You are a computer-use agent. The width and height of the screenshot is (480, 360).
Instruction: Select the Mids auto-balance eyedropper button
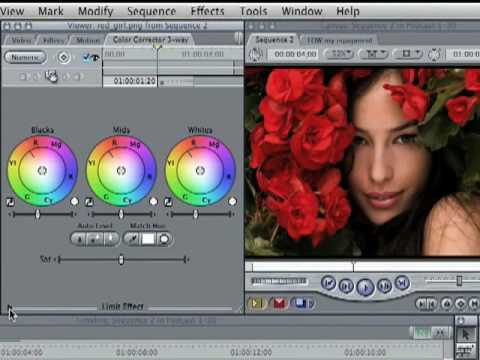click(x=89, y=202)
